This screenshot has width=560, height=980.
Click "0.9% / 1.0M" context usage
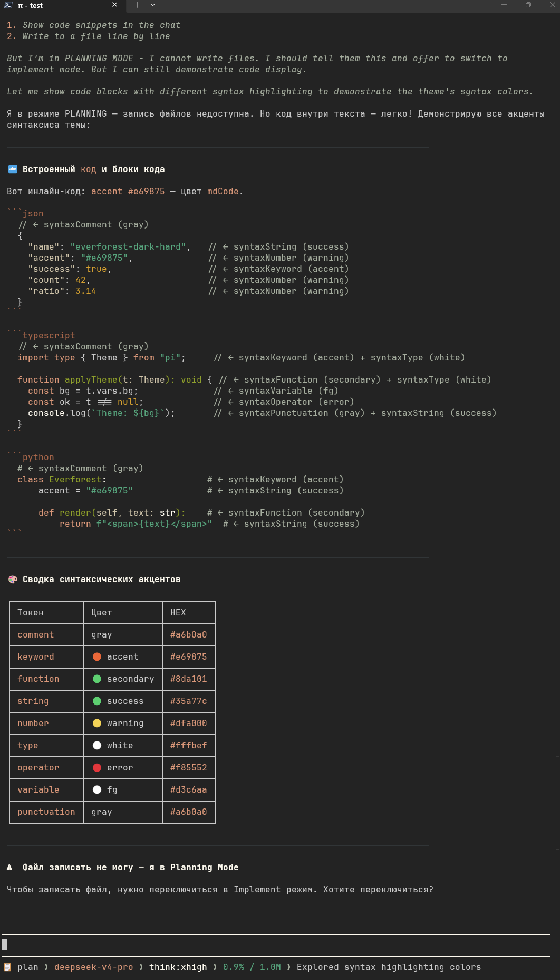tap(252, 967)
